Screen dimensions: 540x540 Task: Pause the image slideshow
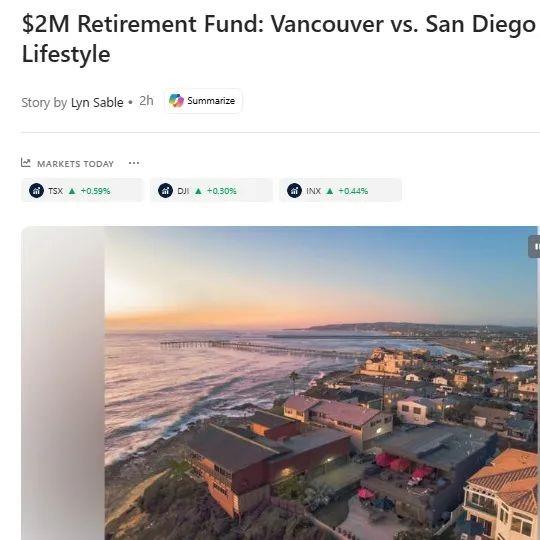click(534, 246)
